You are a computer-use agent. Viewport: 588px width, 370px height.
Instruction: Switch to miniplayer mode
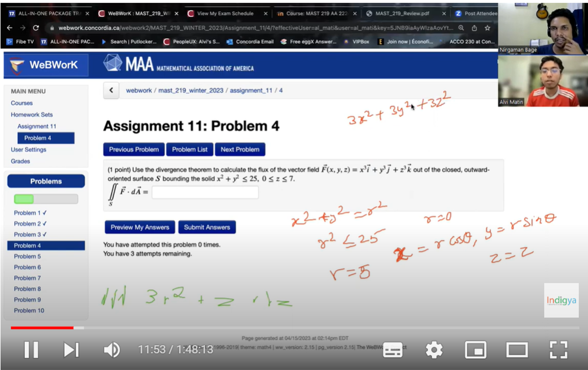[x=475, y=350]
